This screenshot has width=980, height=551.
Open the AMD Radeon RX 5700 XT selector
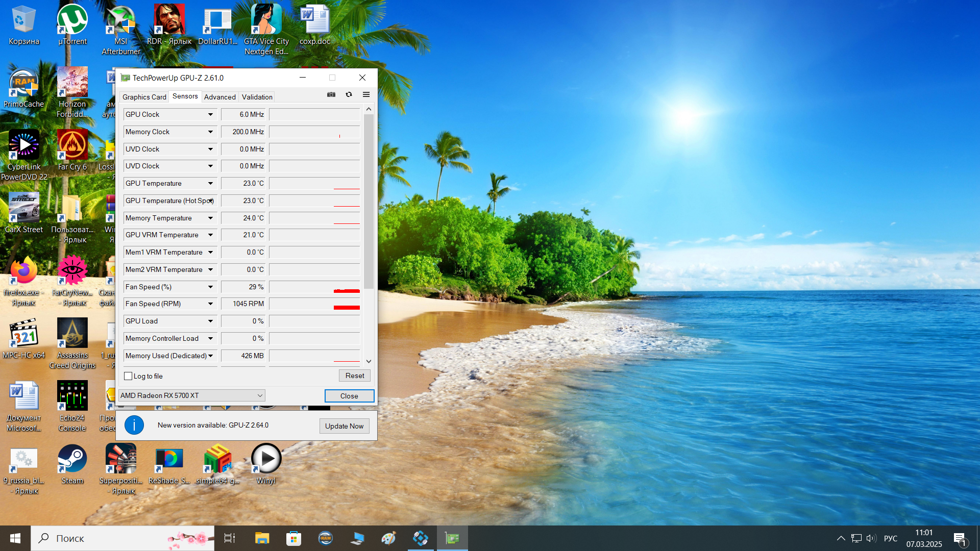[x=192, y=395]
